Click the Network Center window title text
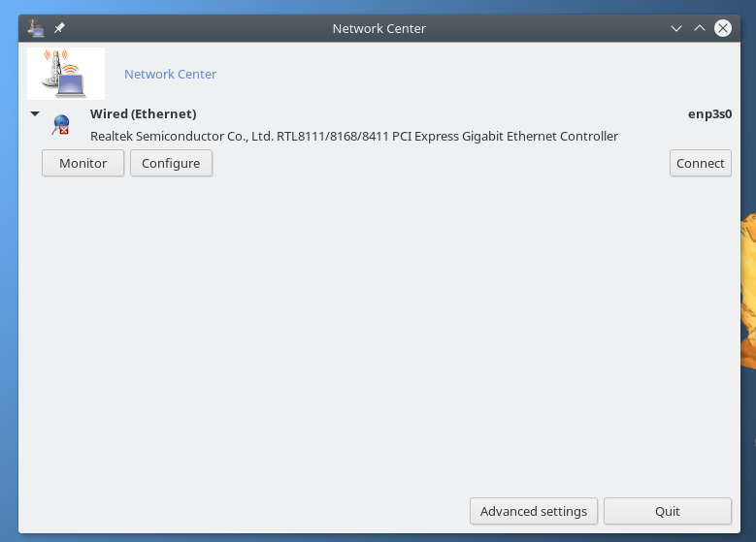The width and height of the screenshot is (756, 542). tap(378, 29)
